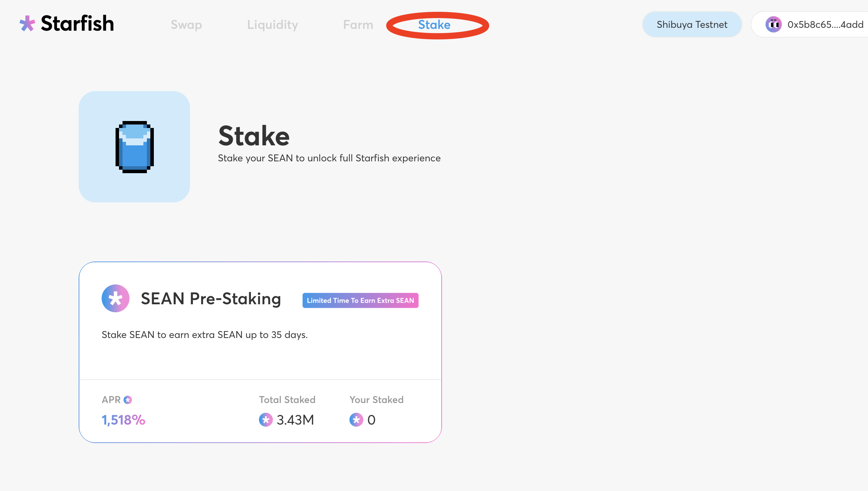
Task: Open the Swap tab
Action: [186, 25]
